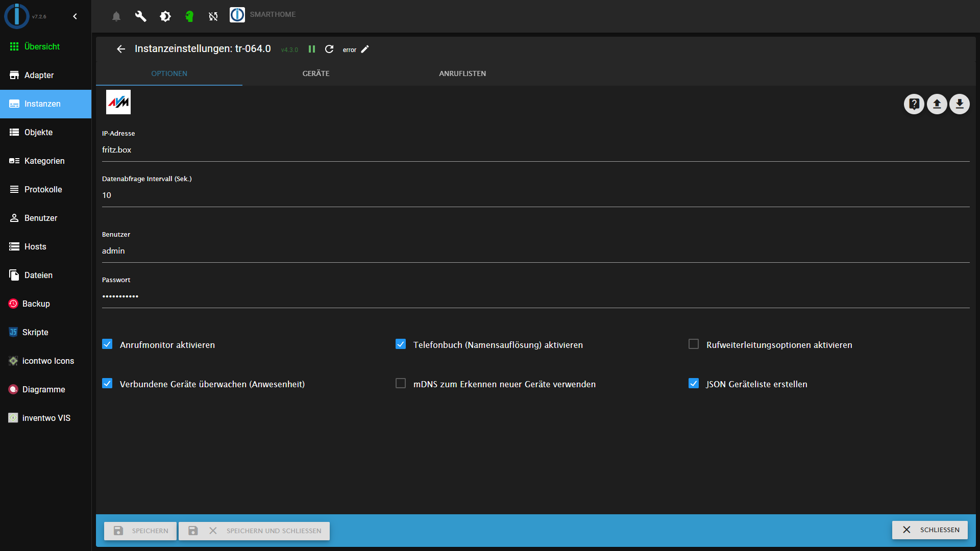Screen dimensions: 980x551
Task: Click SPEICHERN UND SCHLIESSEN button
Action: pyautogui.click(x=254, y=531)
